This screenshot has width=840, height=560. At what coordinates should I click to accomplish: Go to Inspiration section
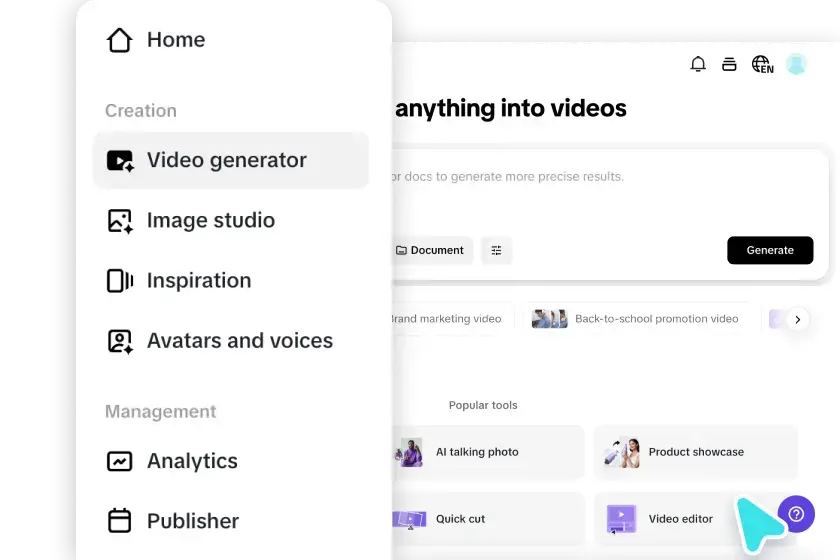(199, 280)
